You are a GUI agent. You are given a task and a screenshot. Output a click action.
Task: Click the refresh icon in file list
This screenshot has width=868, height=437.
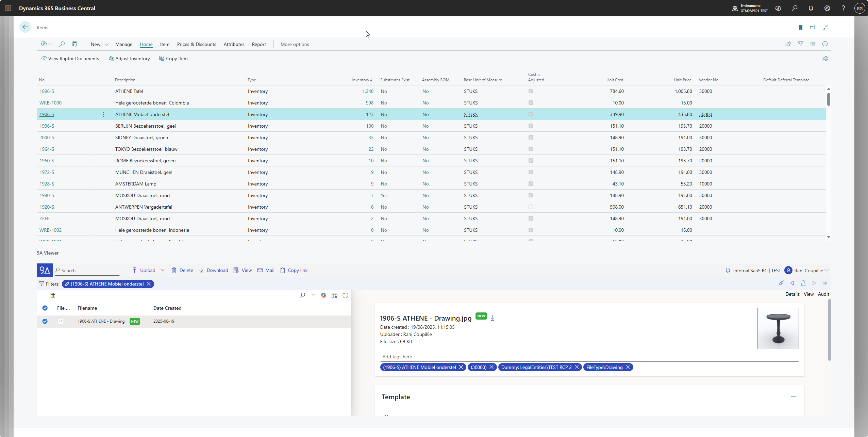point(345,295)
